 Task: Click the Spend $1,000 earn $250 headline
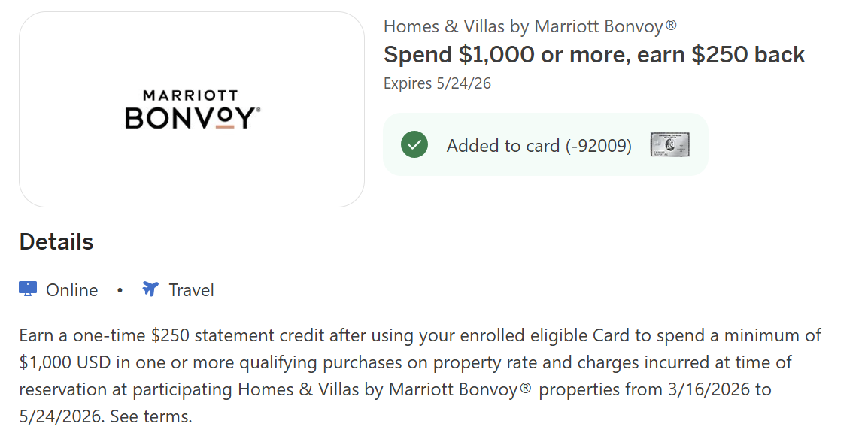(x=594, y=55)
